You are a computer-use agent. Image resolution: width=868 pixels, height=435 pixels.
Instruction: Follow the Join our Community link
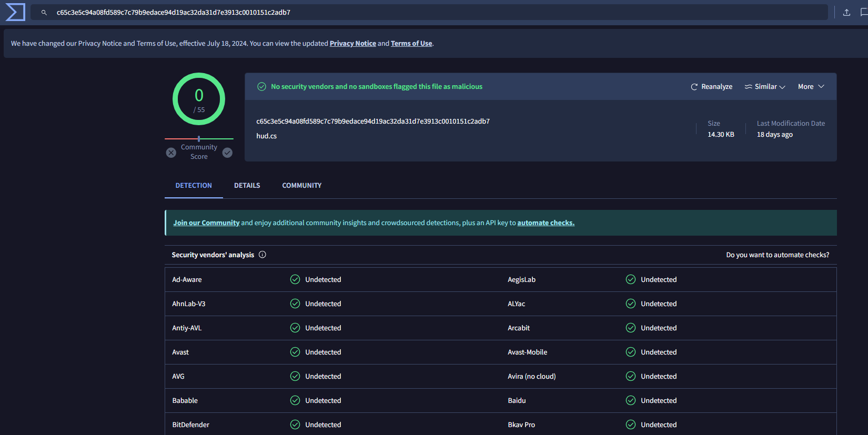pos(206,223)
